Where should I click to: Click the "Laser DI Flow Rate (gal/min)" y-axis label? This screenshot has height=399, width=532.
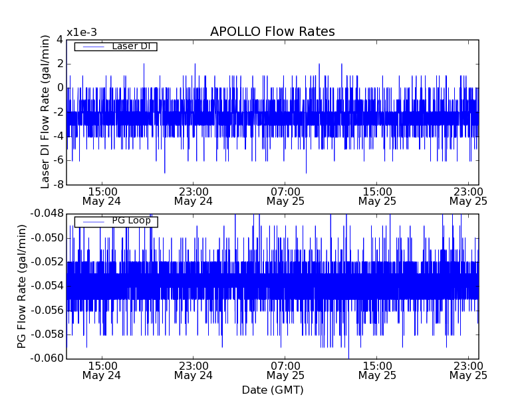pos(45,112)
